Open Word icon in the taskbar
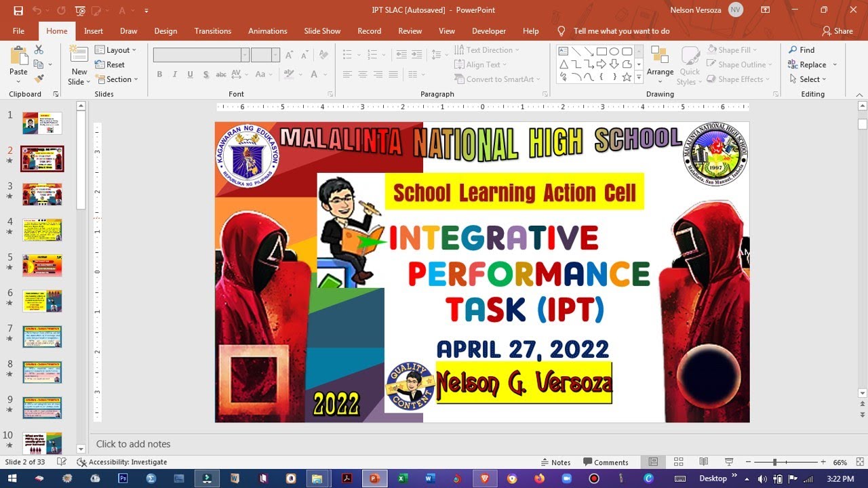 point(429,479)
